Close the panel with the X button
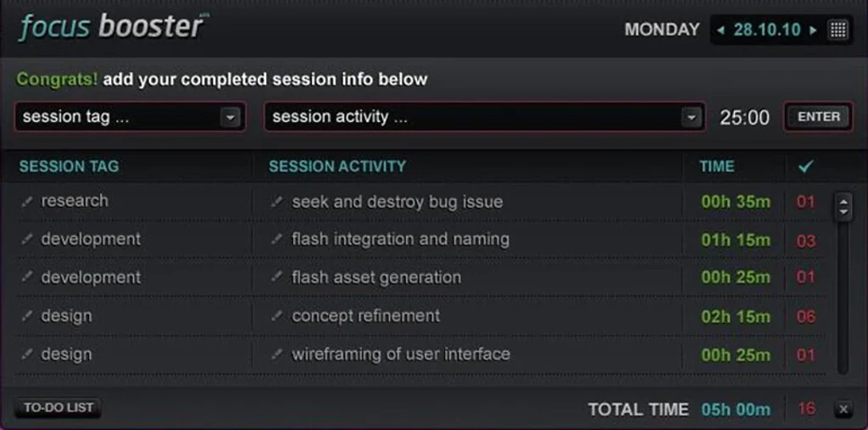 point(843,410)
